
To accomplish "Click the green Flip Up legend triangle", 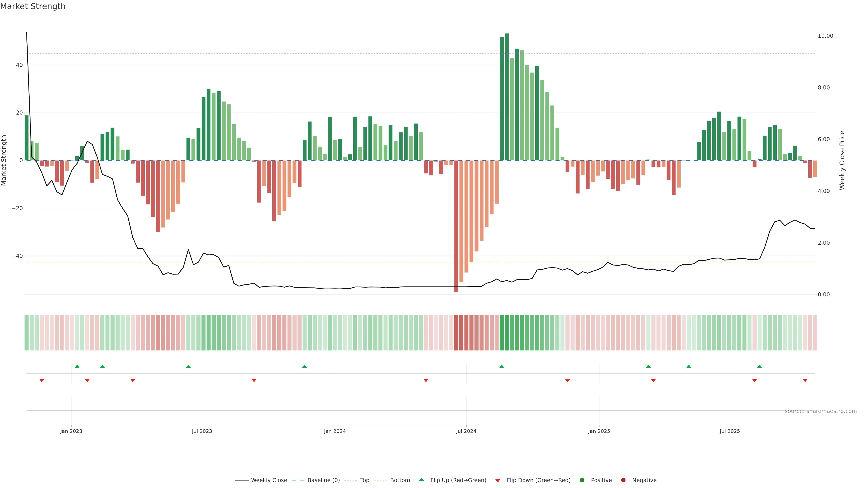I will coord(421,480).
